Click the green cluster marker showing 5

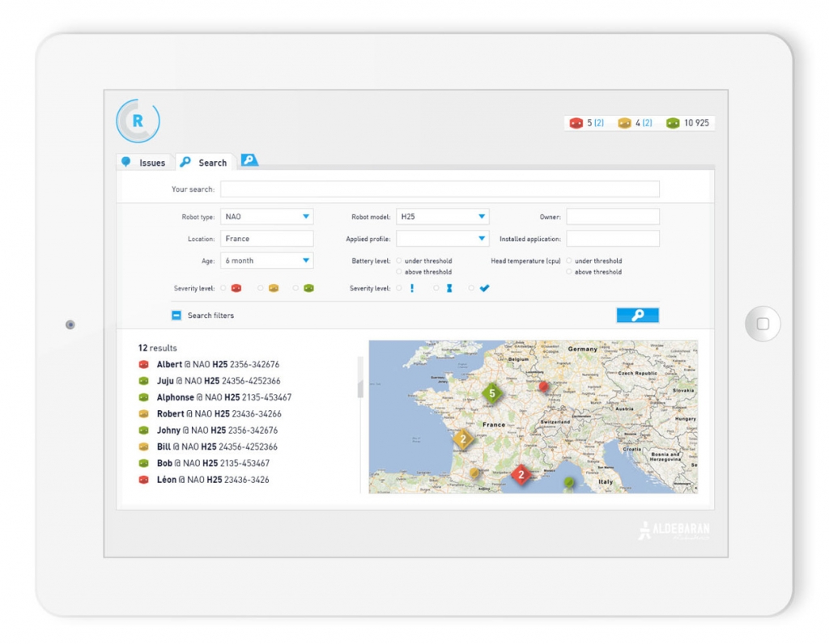491,393
